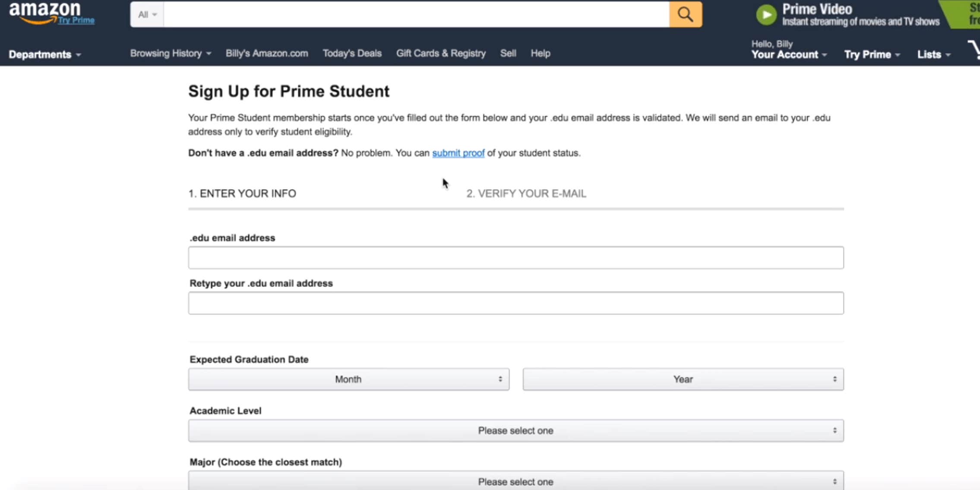Image resolution: width=980 pixels, height=490 pixels.
Task: Open the All search category selector
Action: tap(146, 14)
